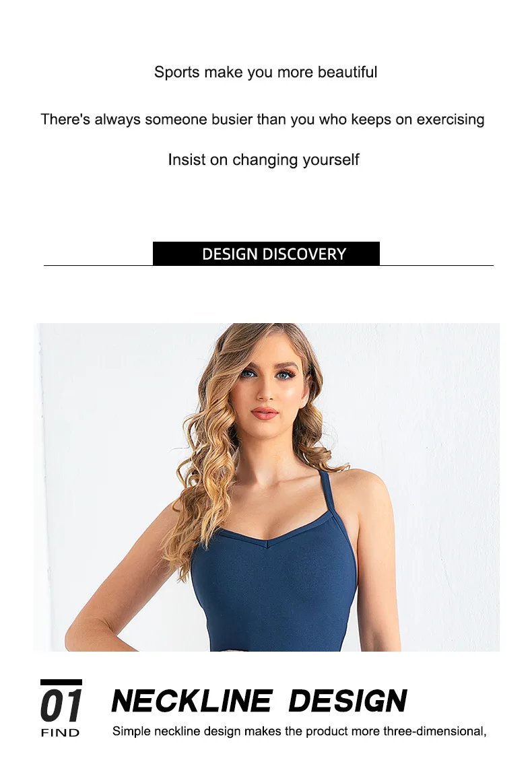
Task: Click the word NECKLINE in the heading
Action: (x=192, y=701)
